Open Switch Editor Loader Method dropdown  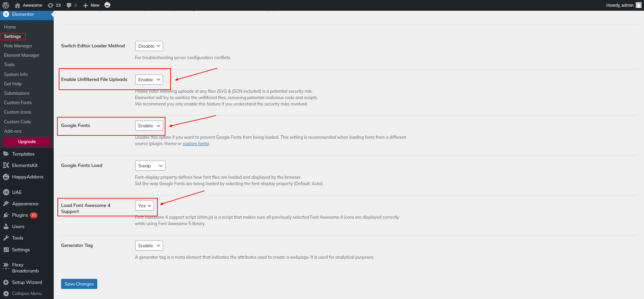[149, 46]
